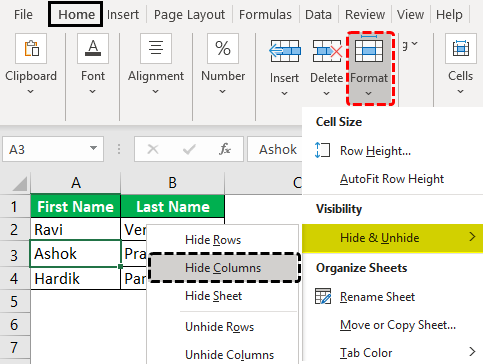The width and height of the screenshot is (483, 364).
Task: Select Hide Columns in submenu
Action: pos(224,268)
